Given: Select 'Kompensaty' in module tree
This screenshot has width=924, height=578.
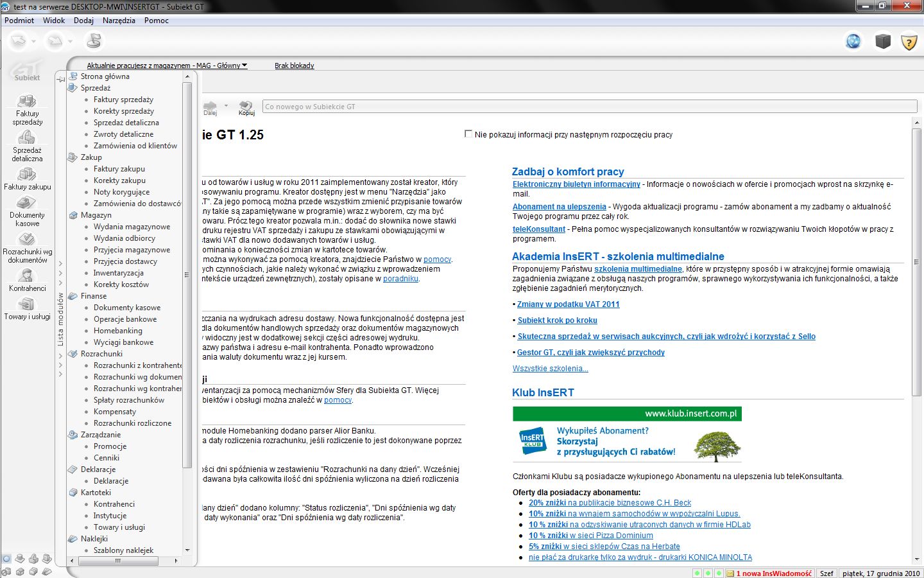Looking at the screenshot, I should pos(115,412).
